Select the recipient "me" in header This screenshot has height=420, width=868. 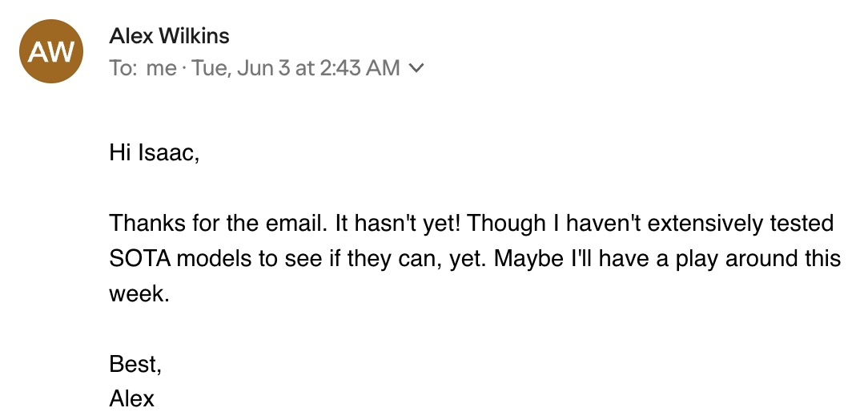(x=162, y=68)
